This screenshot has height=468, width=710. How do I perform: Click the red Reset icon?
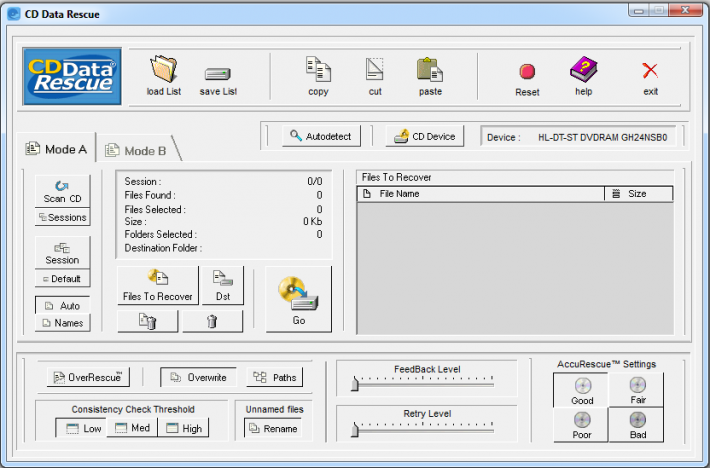pyautogui.click(x=527, y=72)
